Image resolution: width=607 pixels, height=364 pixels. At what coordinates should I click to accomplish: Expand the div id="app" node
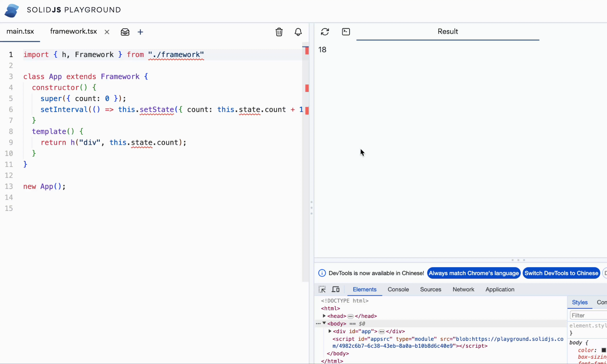[330, 331]
